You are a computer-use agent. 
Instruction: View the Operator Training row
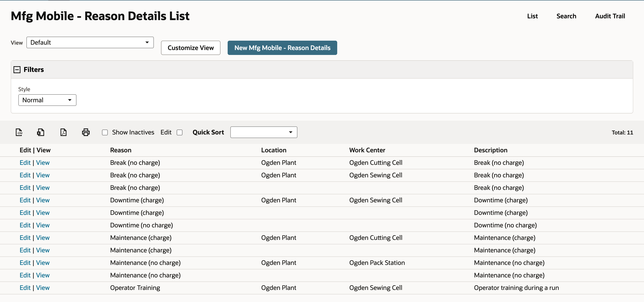tap(43, 287)
